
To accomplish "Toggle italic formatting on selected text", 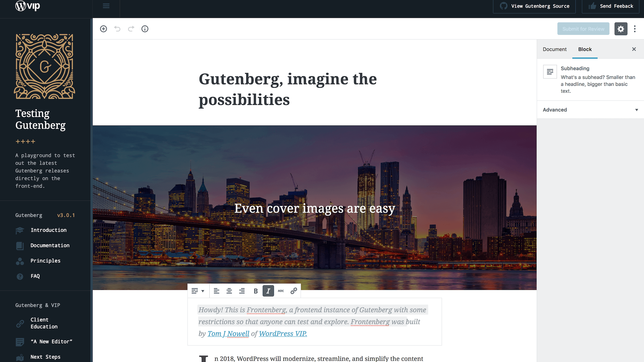I will [269, 291].
